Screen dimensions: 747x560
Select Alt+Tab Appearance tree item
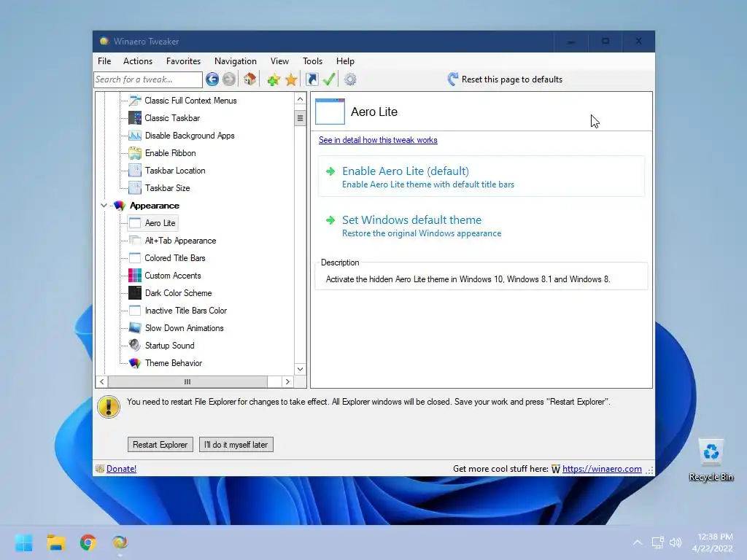pyautogui.click(x=181, y=241)
